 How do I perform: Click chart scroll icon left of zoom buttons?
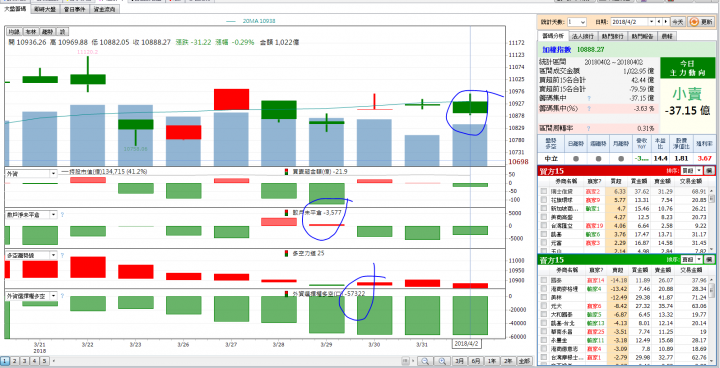(404, 361)
